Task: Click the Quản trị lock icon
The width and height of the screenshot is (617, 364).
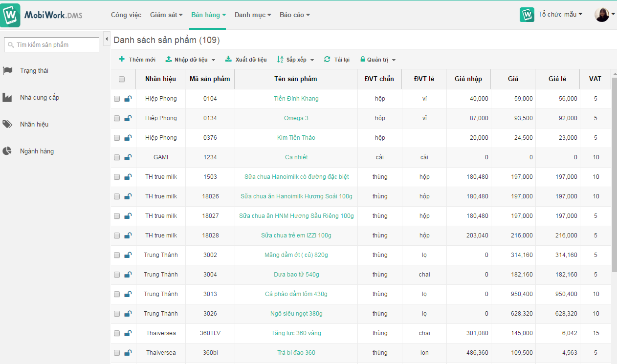Action: [x=363, y=60]
